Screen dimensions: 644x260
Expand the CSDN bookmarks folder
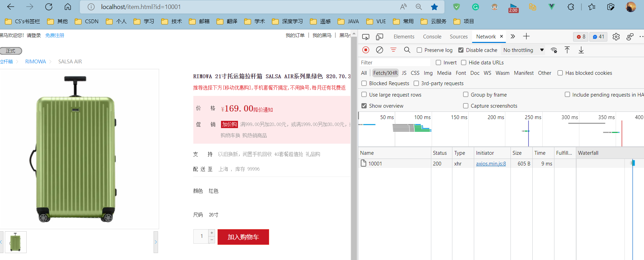pos(87,21)
